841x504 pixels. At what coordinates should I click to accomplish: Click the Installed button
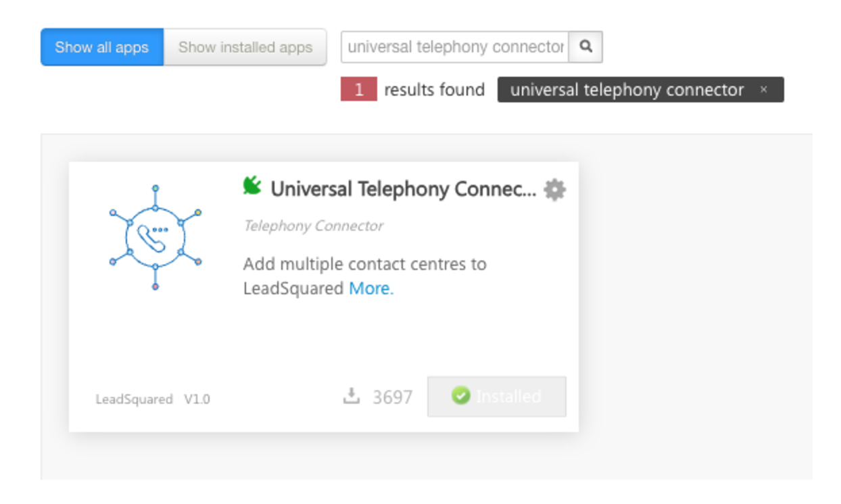497,397
